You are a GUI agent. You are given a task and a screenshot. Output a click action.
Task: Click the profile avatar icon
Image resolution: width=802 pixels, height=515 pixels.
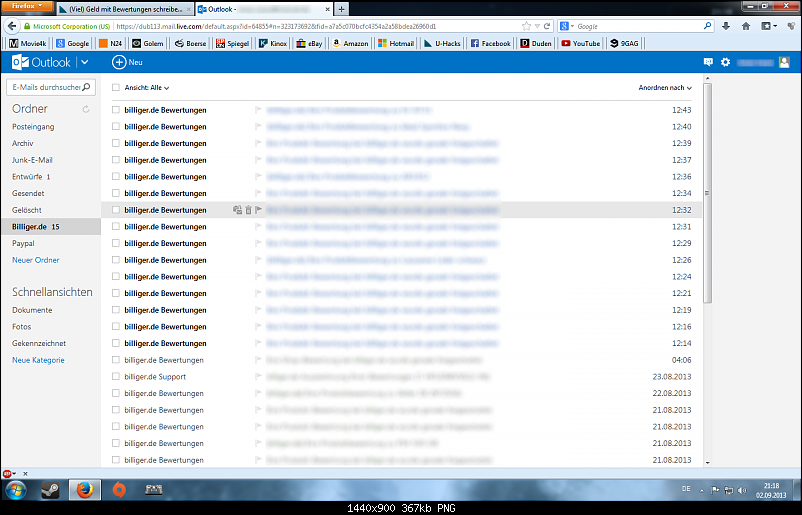[x=784, y=62]
